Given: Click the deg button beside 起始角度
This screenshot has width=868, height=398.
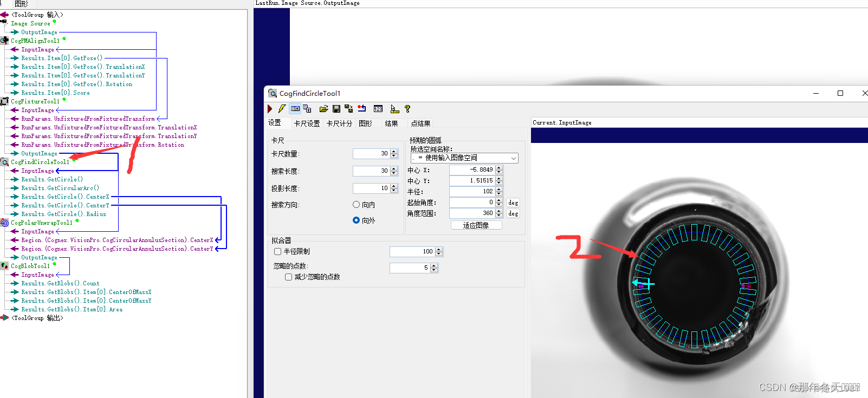Looking at the screenshot, I should click(x=513, y=203).
